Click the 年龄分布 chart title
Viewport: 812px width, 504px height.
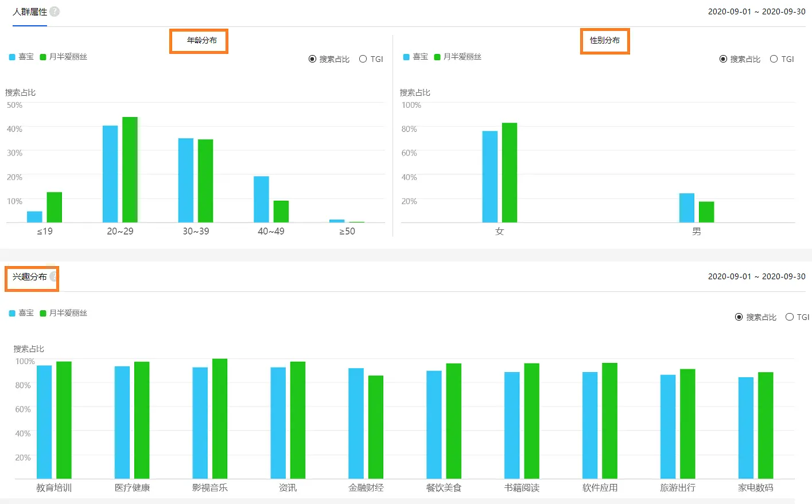point(201,41)
